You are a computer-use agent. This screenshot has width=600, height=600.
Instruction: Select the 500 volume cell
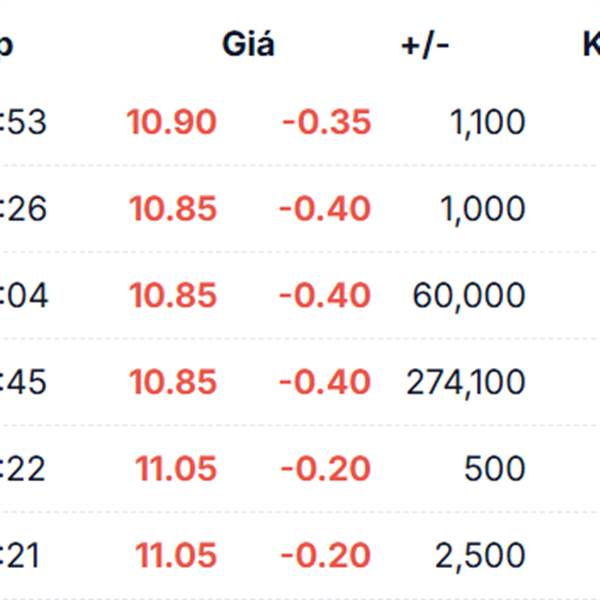click(x=494, y=468)
